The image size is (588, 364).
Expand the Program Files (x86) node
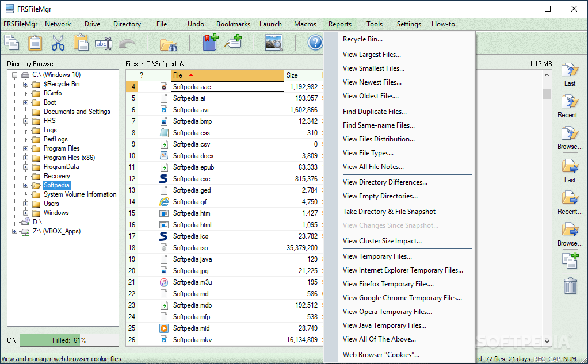tap(25, 158)
